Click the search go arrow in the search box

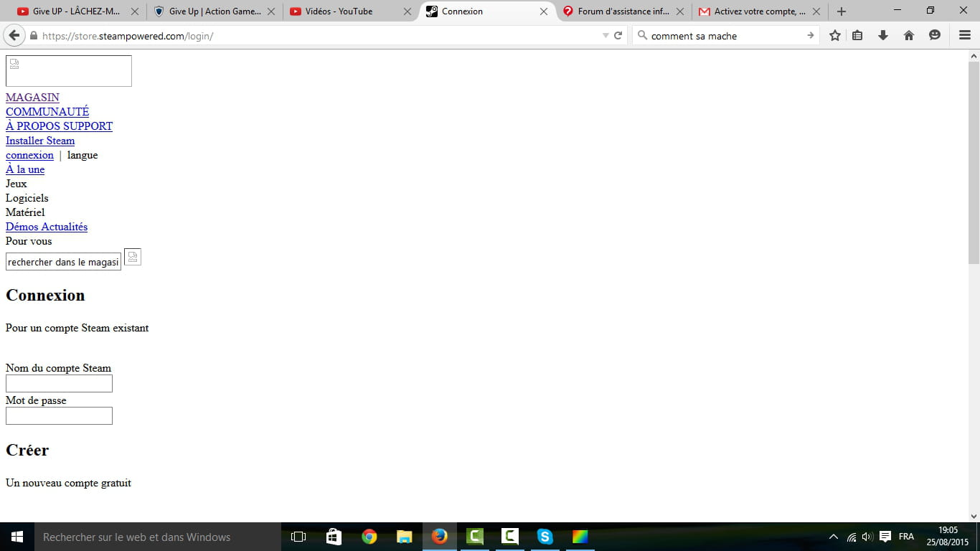point(811,35)
